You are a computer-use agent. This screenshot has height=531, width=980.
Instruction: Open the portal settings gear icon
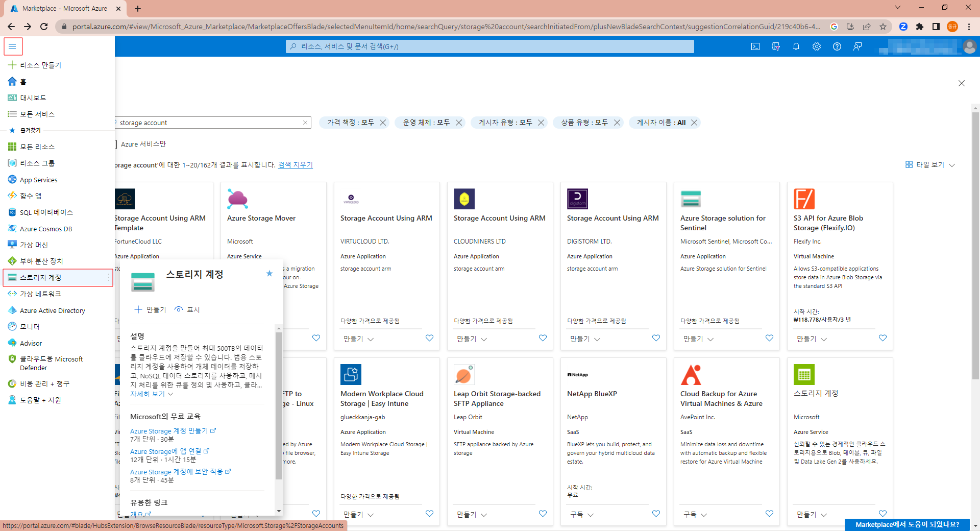817,46
